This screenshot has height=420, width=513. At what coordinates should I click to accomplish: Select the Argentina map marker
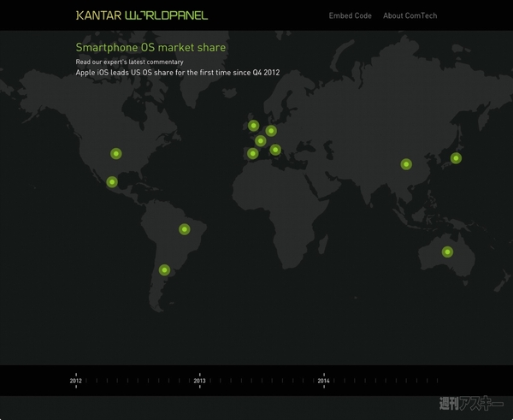[164, 270]
